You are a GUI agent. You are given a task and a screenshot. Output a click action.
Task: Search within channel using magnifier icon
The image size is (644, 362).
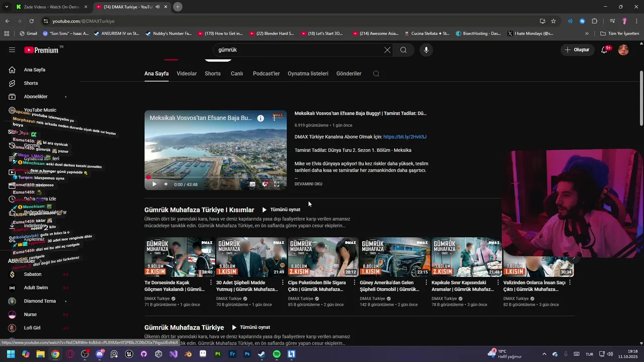click(x=376, y=73)
